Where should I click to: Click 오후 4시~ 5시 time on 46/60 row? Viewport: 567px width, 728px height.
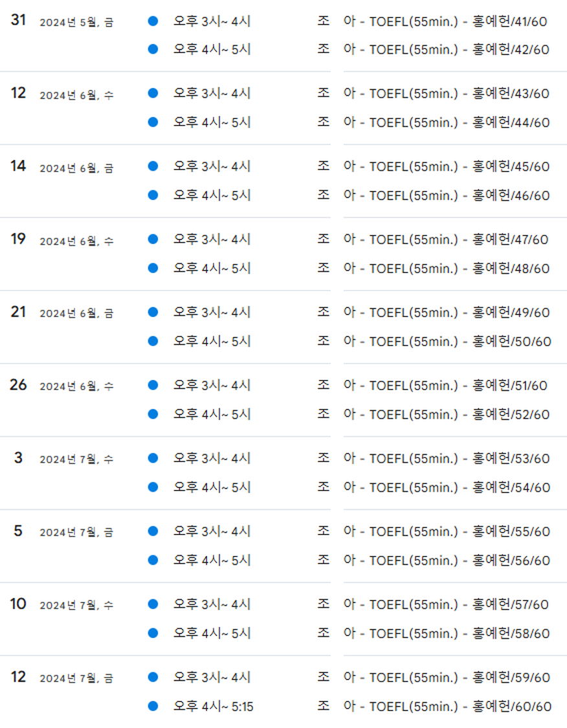212,195
